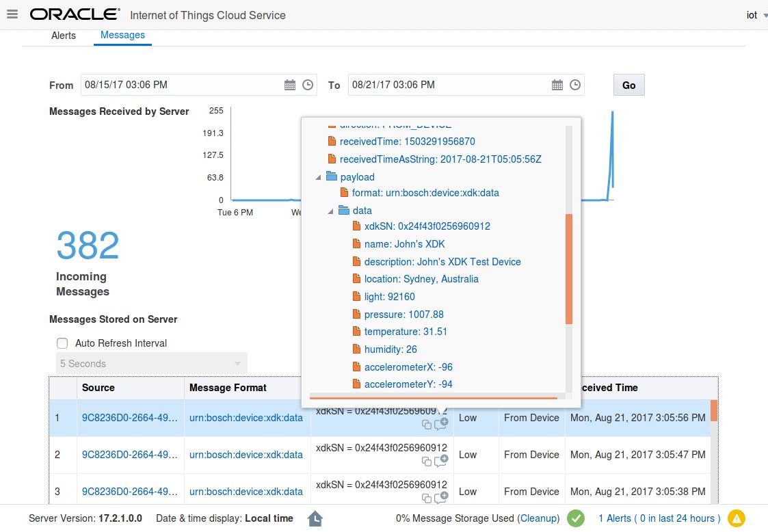Click the Go button
The width and height of the screenshot is (768, 532).
[x=628, y=84]
